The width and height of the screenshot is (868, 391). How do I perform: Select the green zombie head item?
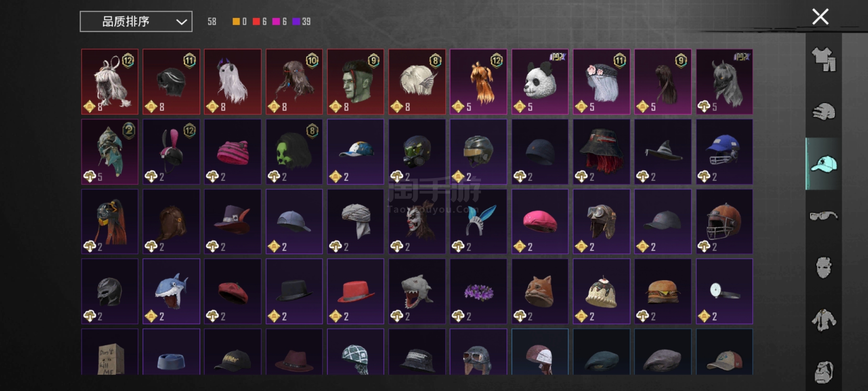(x=356, y=82)
